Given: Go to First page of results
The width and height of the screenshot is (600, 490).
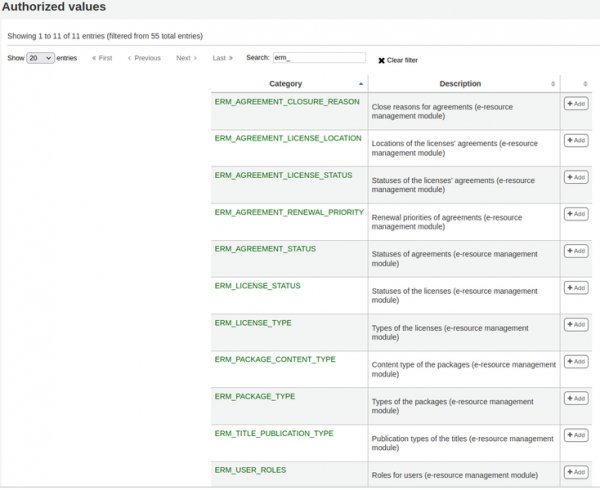Looking at the screenshot, I should (x=102, y=58).
